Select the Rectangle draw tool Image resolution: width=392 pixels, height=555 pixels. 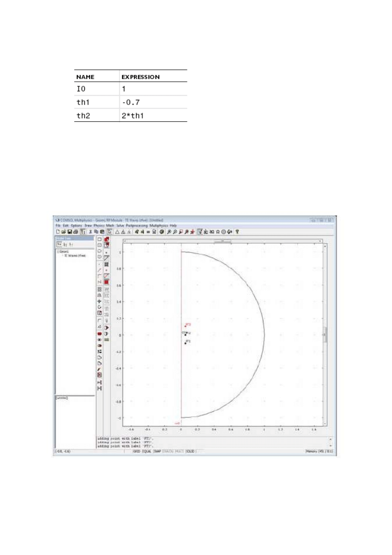pos(100,239)
